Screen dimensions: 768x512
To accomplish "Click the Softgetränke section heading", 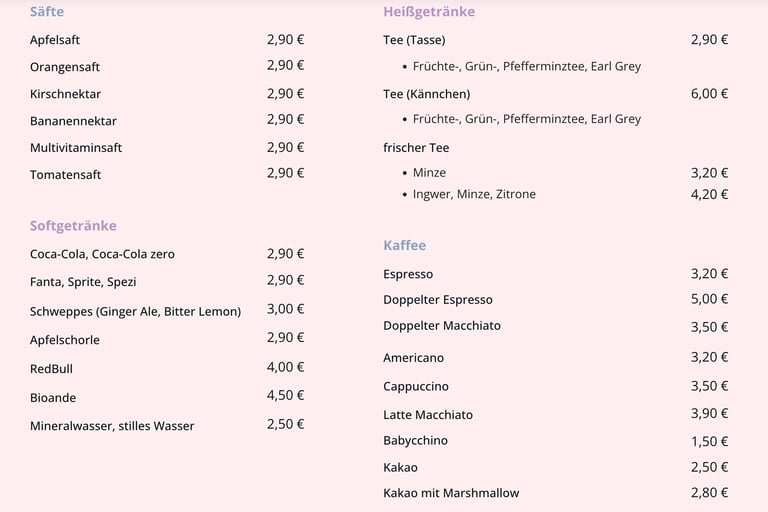I will point(73,226).
